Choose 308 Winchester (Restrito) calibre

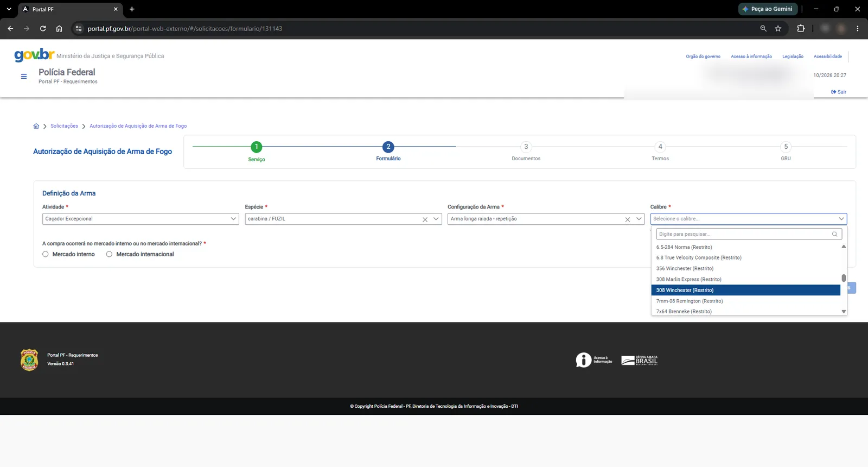[745, 290]
